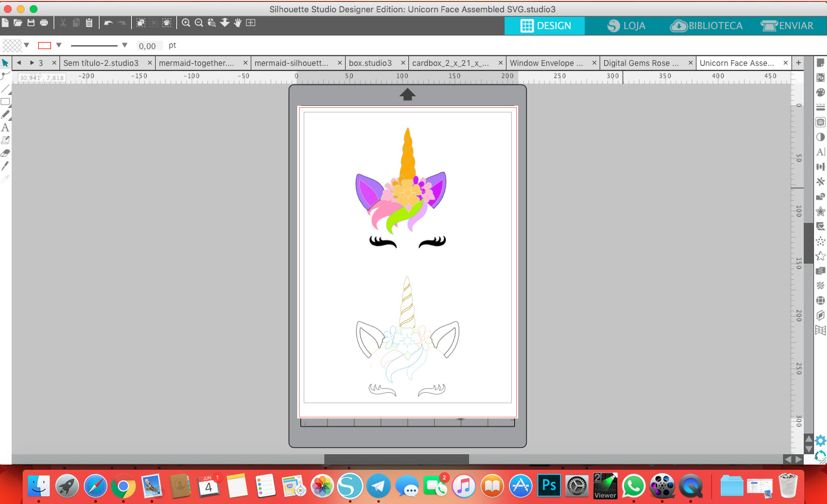This screenshot has height=504, width=827.
Task: Click the Fit to Window icon
Action: 251,23
